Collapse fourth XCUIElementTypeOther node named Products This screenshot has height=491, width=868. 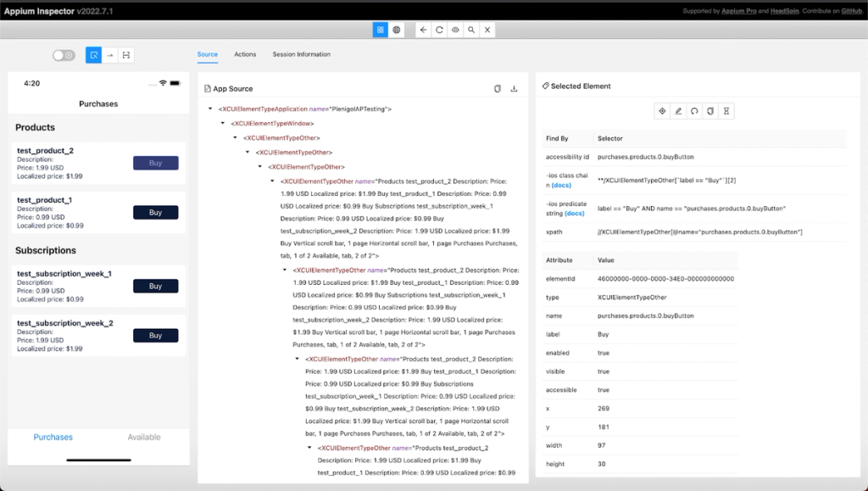click(309, 448)
